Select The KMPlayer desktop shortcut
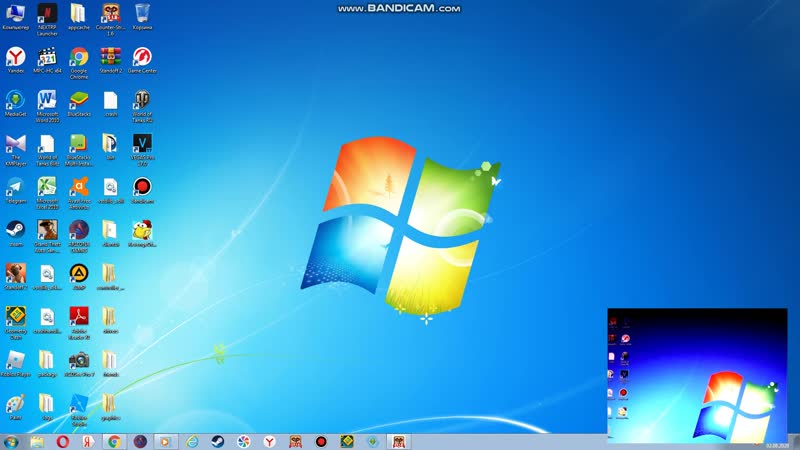The image size is (800, 450). [x=15, y=150]
